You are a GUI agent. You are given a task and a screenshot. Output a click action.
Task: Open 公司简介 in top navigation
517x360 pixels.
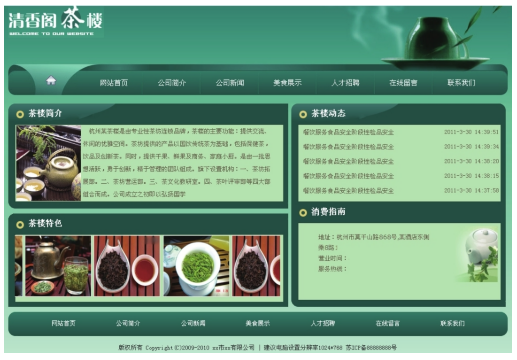[x=172, y=83]
